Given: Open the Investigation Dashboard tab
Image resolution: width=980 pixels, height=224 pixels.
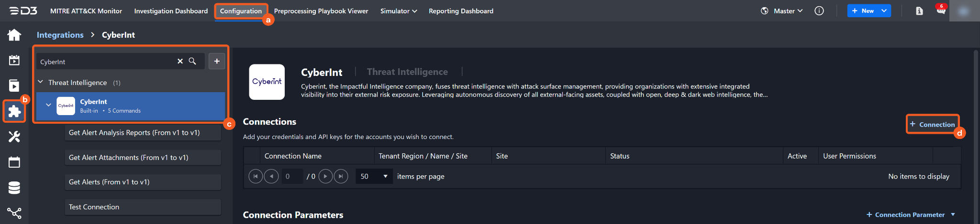Looking at the screenshot, I should [x=171, y=11].
